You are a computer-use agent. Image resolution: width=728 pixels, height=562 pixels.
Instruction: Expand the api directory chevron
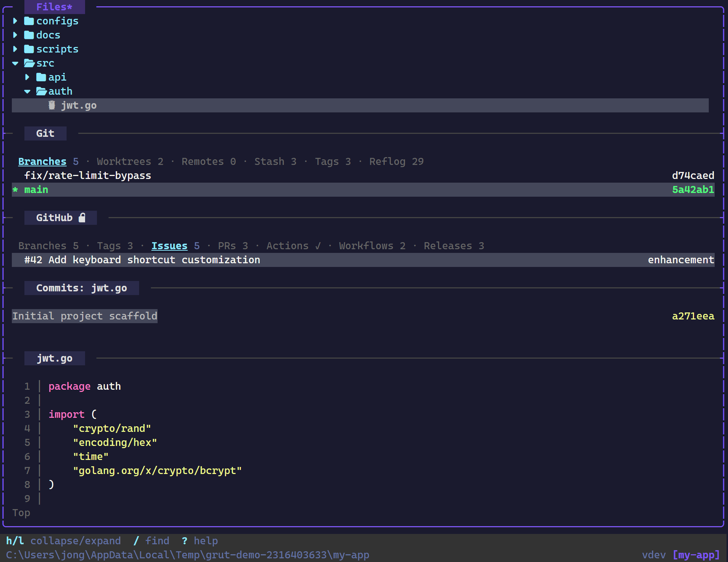pos(27,77)
